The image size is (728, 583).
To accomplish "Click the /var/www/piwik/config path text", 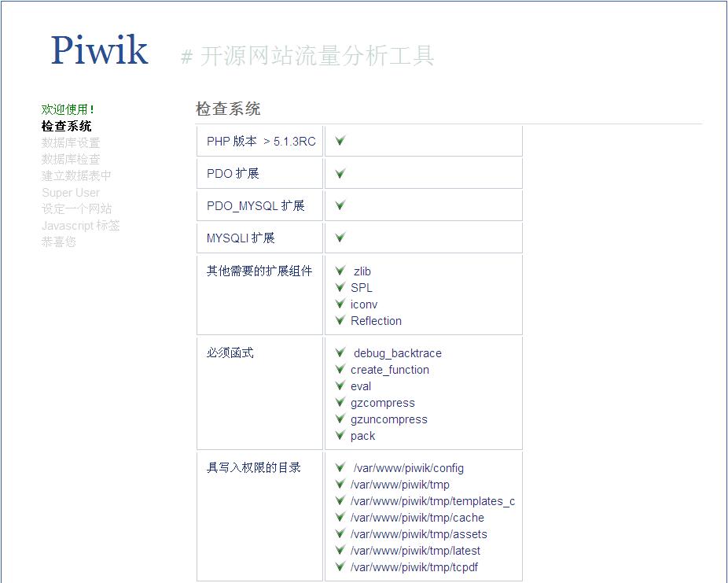I will point(409,468).
